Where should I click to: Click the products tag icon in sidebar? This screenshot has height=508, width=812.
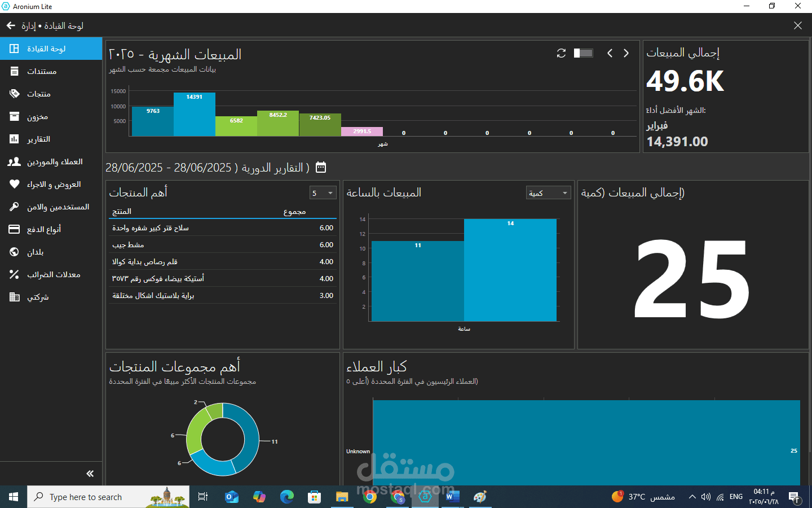tap(14, 94)
